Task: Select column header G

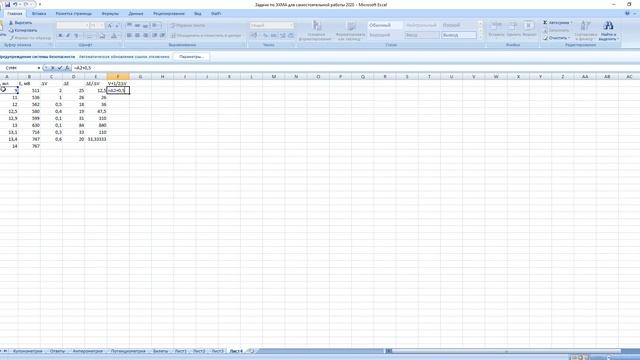Action: click(140, 76)
